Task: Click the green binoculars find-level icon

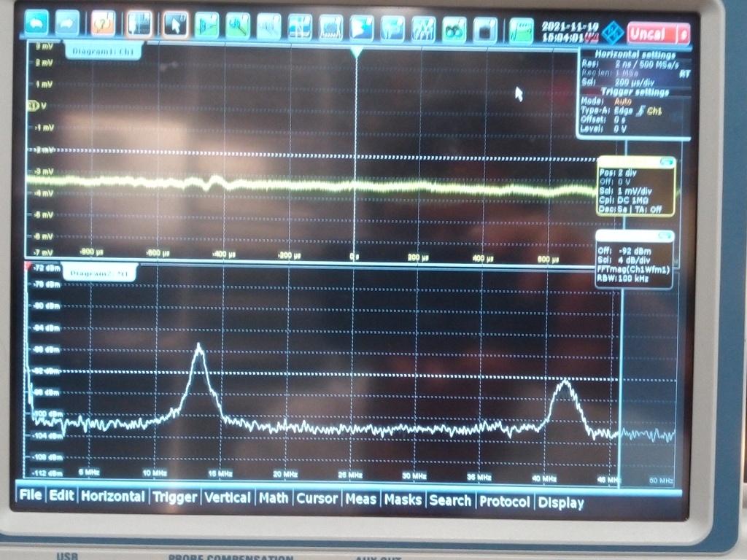Action: 454,29
